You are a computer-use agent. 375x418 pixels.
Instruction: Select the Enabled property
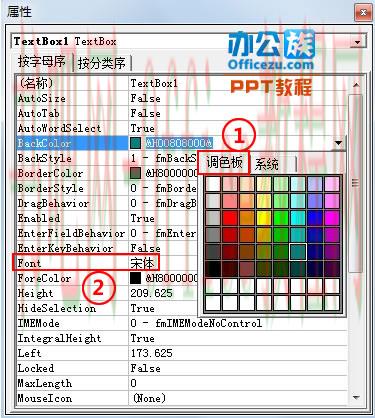[x=72, y=218]
